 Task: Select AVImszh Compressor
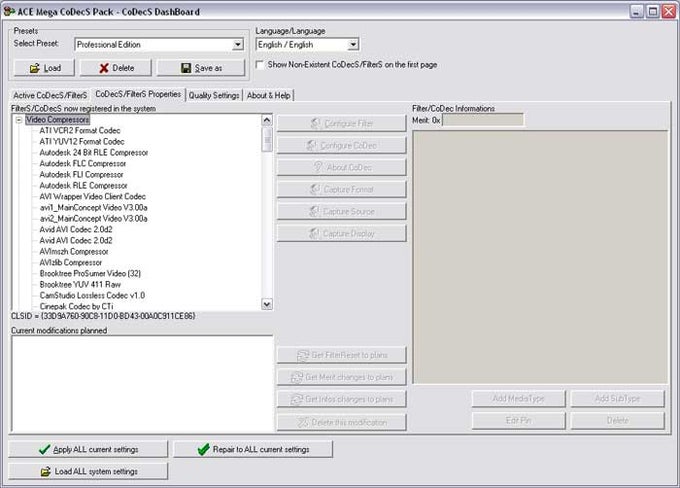coord(74,252)
